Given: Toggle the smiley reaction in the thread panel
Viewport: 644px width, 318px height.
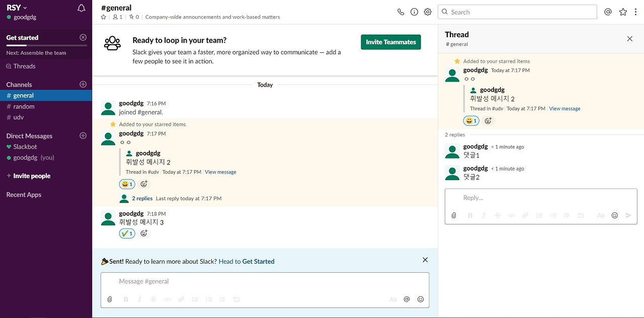Looking at the screenshot, I should click(x=471, y=121).
